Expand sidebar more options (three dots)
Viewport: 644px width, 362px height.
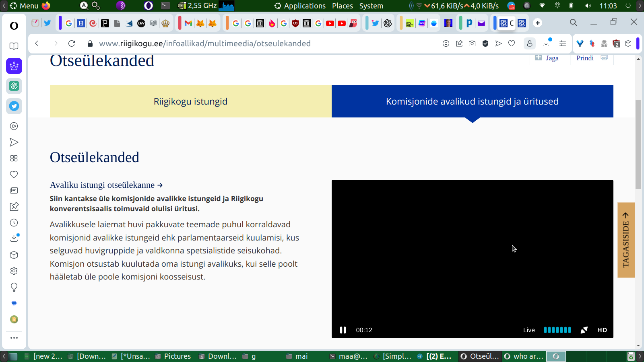pyautogui.click(x=14, y=338)
